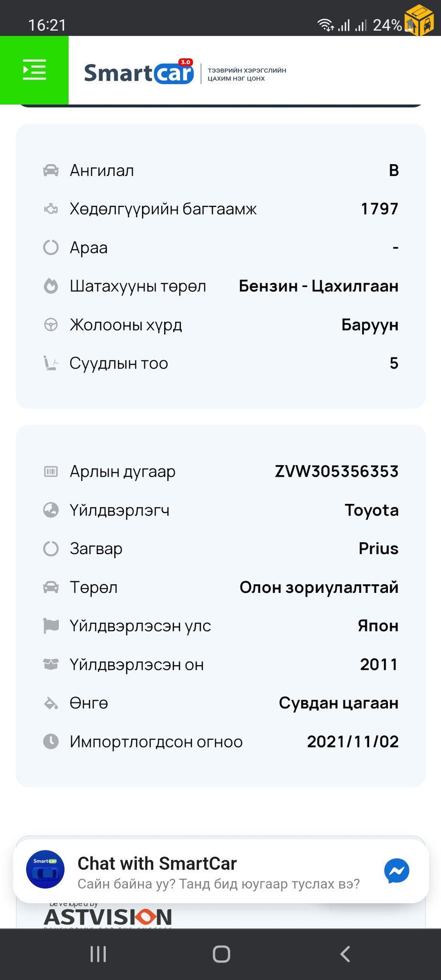Click the globe icon beside Үйлдвэрлэгч
Image resolution: width=441 pixels, height=980 pixels.
point(51,510)
